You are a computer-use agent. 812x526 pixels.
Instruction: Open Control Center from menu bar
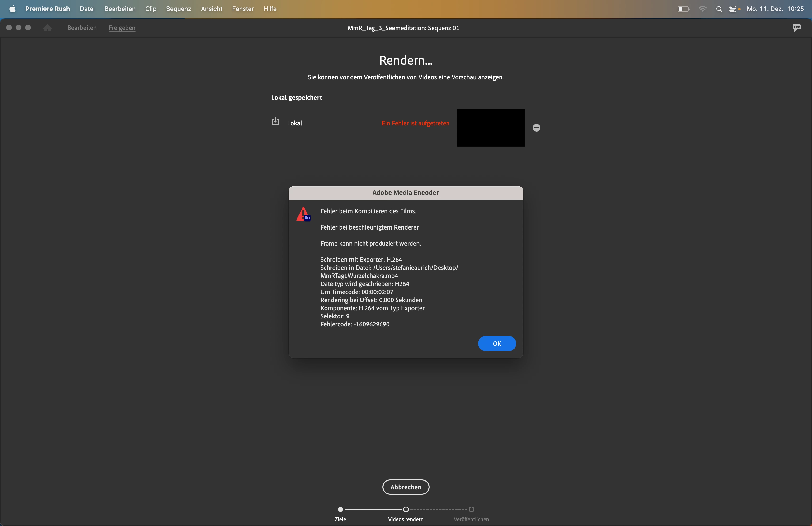click(x=733, y=9)
